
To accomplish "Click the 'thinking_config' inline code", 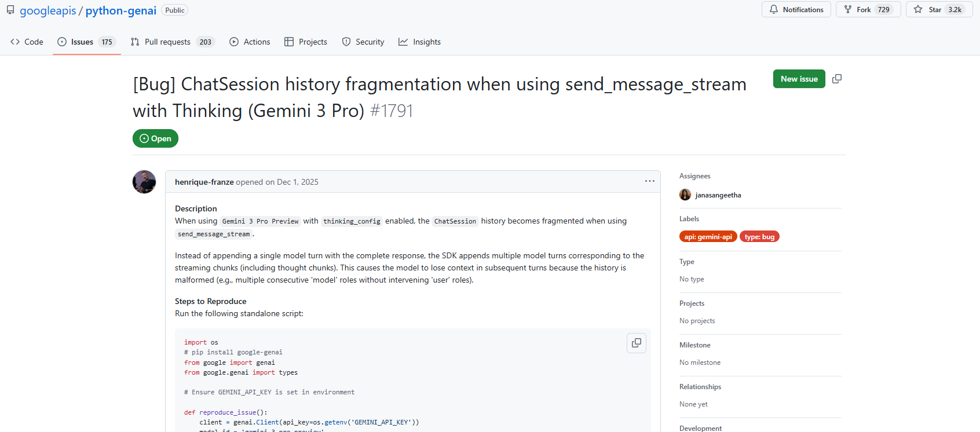I will pos(352,221).
